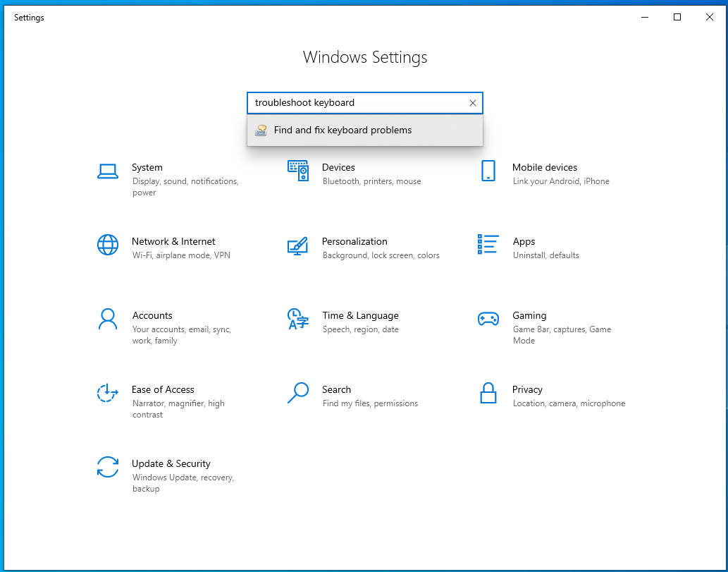Viewport: 728px width, 572px height.
Task: Open the Privacy category label
Action: pos(527,389)
